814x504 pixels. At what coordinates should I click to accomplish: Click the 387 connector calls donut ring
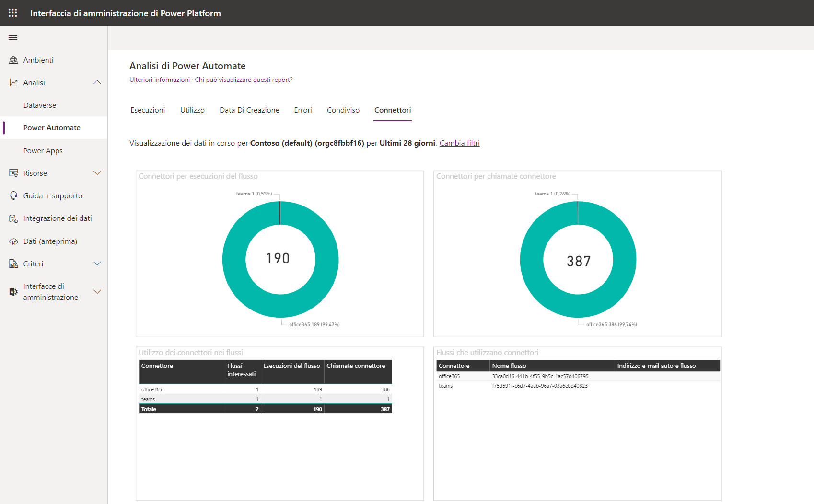point(531,259)
